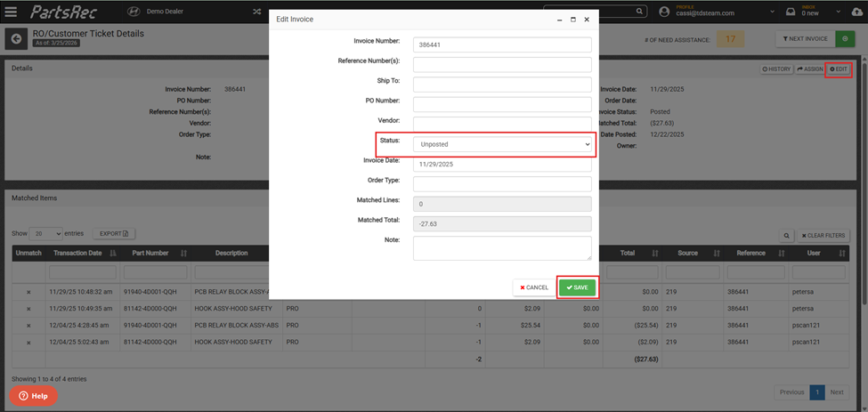Click the Previous pagination button
The width and height of the screenshot is (868, 412).
click(x=791, y=392)
